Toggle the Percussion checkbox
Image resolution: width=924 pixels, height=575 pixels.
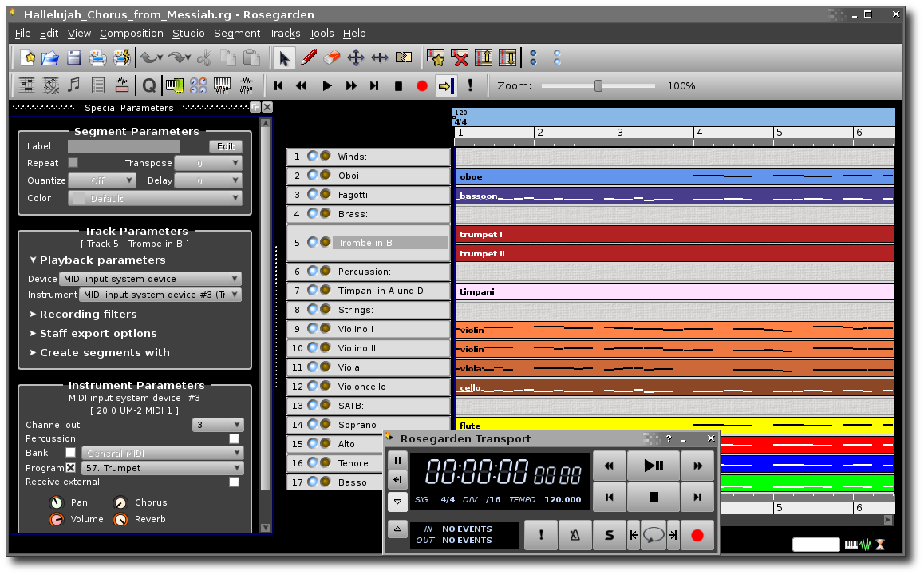pos(234,438)
